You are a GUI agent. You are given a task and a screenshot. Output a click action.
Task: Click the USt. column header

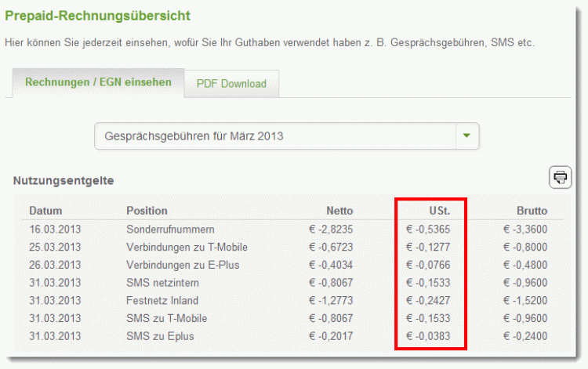[437, 211]
